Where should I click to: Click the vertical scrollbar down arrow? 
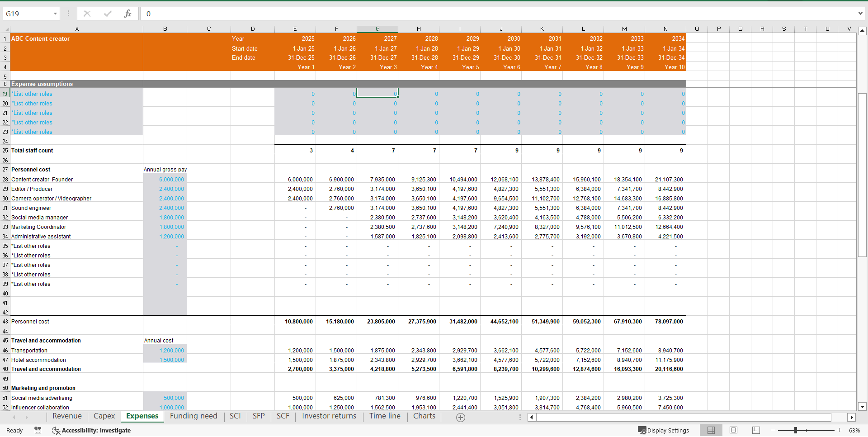pyautogui.click(x=862, y=407)
